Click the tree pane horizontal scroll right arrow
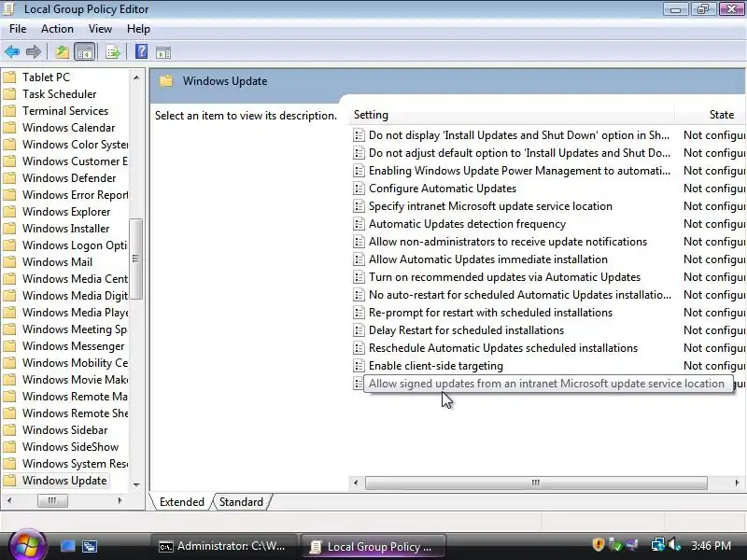 click(120, 500)
